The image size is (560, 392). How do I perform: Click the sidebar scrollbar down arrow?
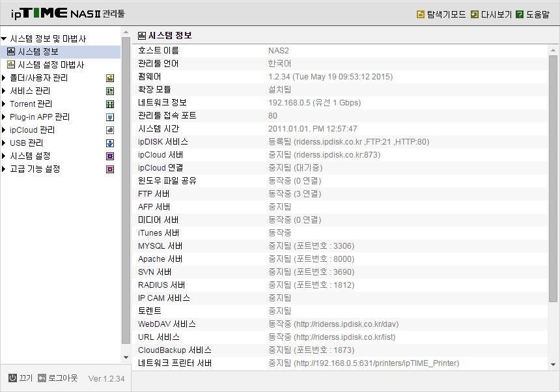coord(126,357)
